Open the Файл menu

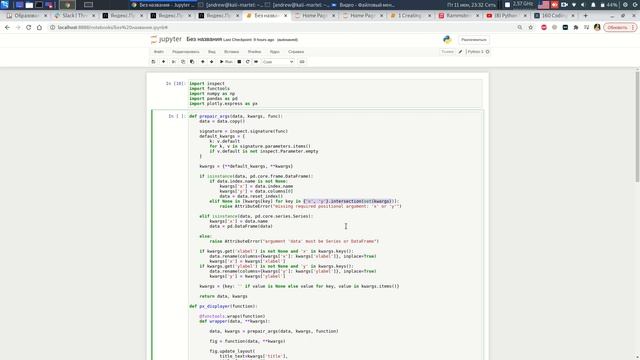[159, 52]
